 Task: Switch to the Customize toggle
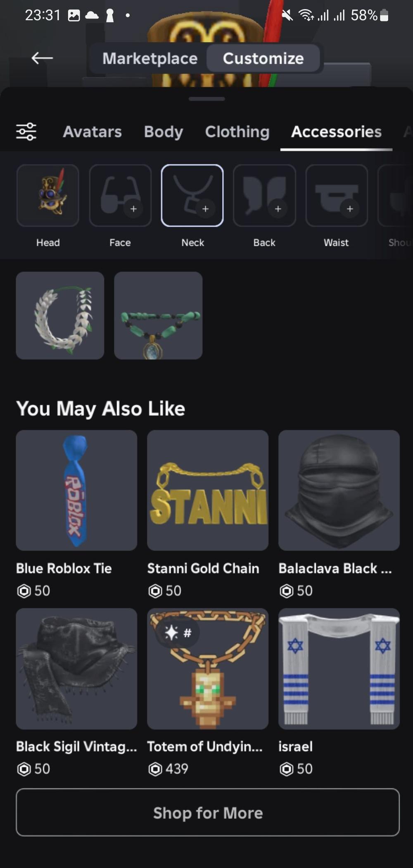coord(263,58)
